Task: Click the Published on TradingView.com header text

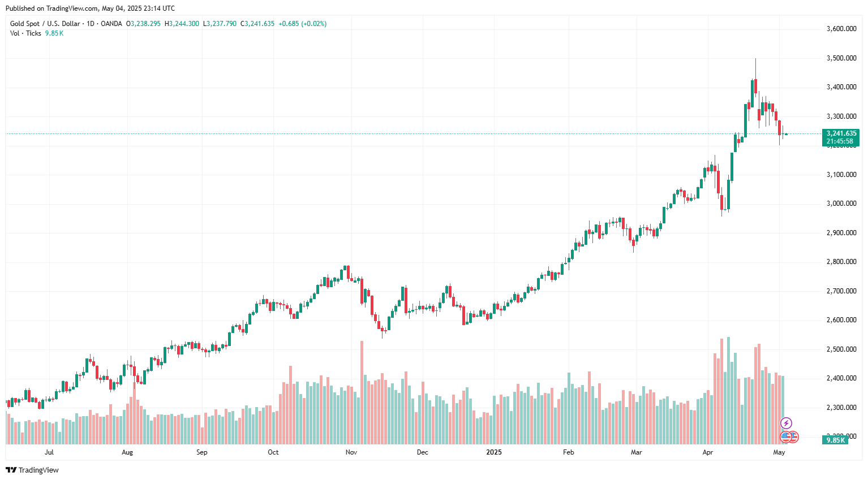Action: pos(90,8)
